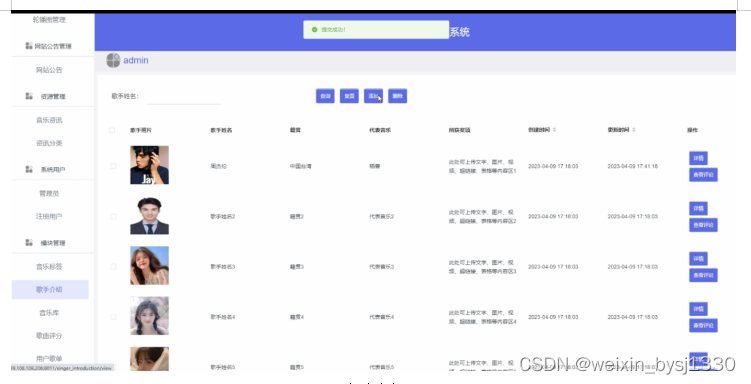
Task: Click the 系统用户 group icon in sidebar
Action: tap(29, 169)
